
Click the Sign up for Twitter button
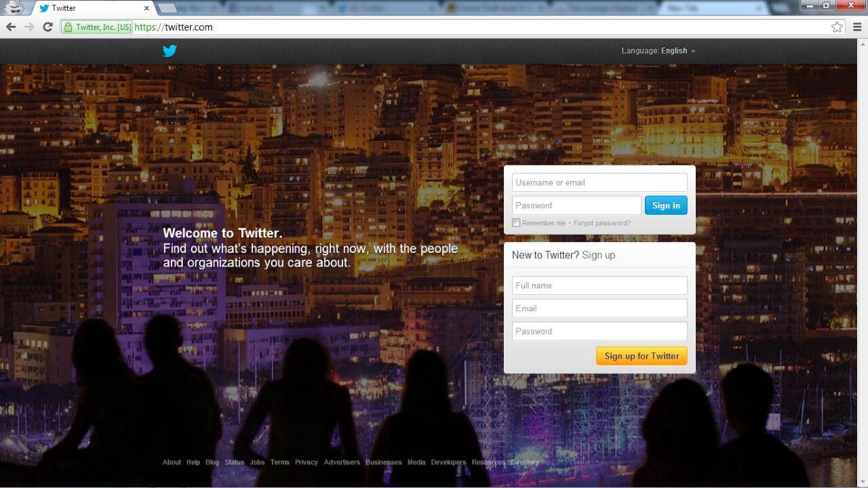pyautogui.click(x=642, y=356)
